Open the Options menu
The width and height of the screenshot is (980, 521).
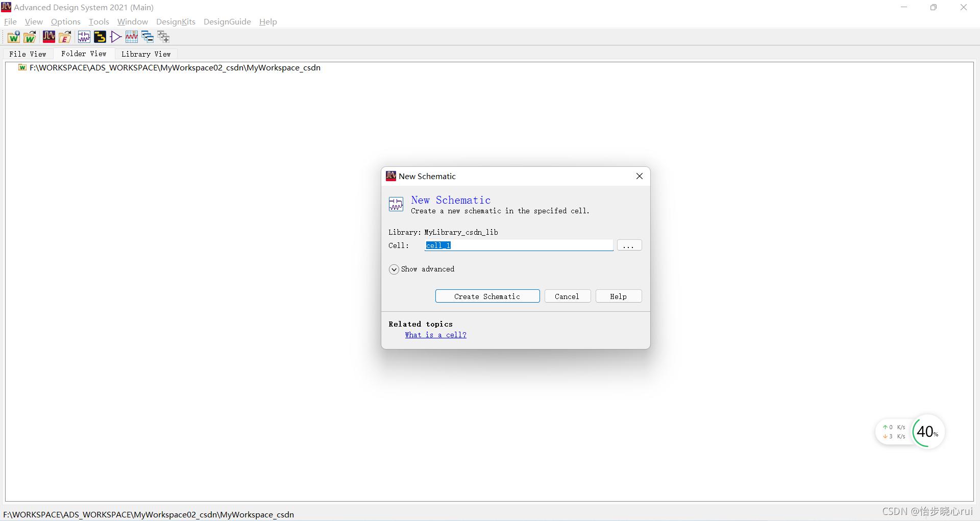[x=66, y=21]
